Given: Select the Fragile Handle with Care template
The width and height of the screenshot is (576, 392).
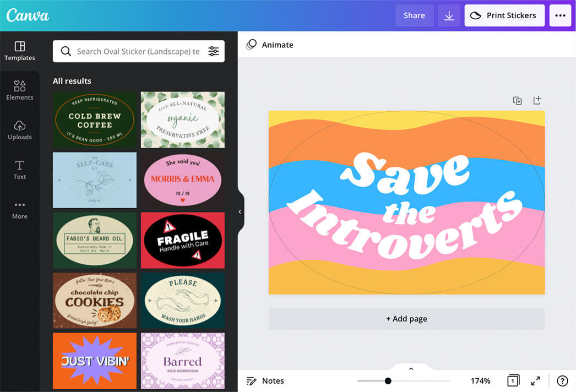Looking at the screenshot, I should [x=182, y=241].
